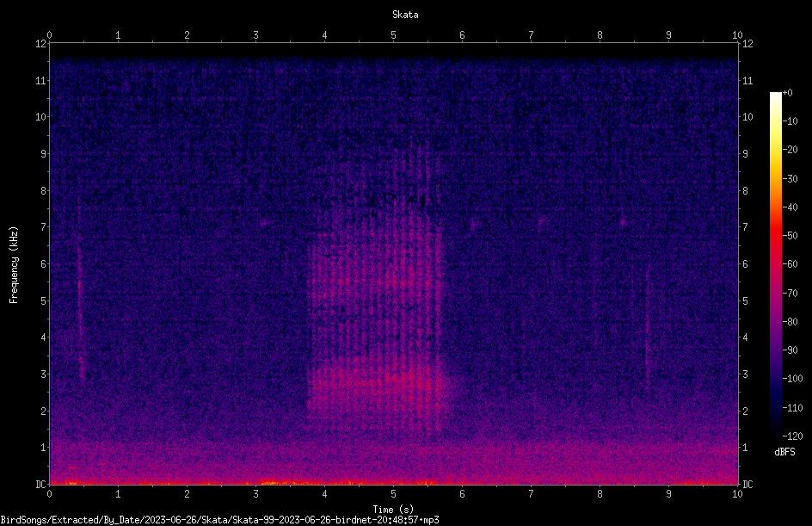This screenshot has width=812, height=526.
Task: Click the '-50' colorbar label
Action: (790, 235)
